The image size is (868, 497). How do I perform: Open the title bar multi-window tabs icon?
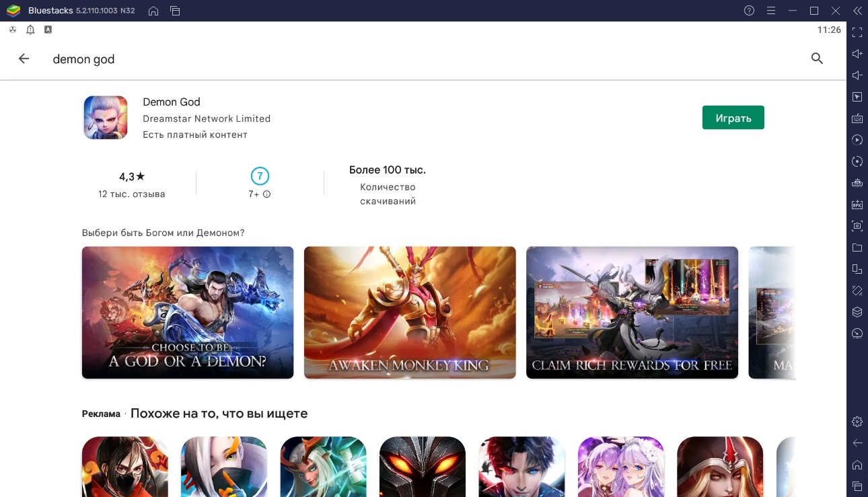[175, 11]
